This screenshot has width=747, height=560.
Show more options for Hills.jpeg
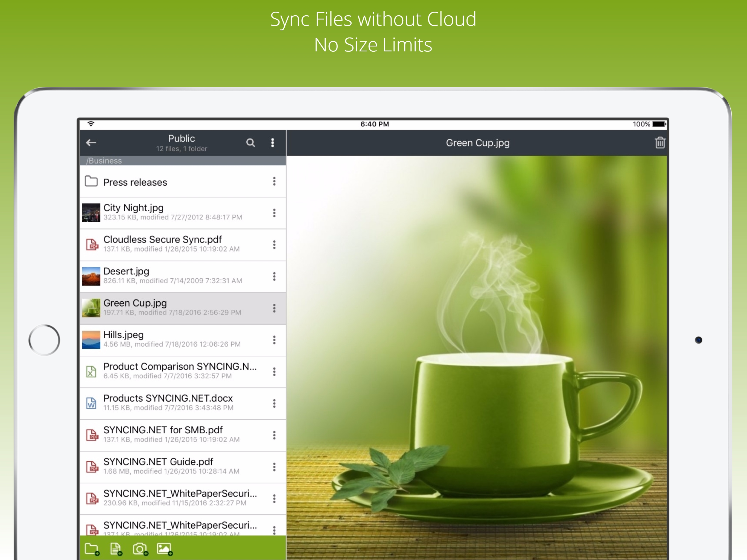coord(274,340)
